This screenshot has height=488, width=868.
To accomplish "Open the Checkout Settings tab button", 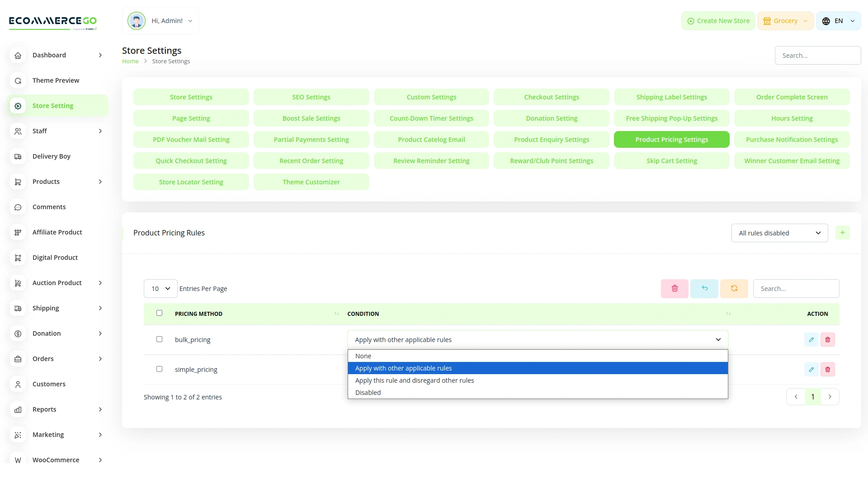I will (551, 97).
